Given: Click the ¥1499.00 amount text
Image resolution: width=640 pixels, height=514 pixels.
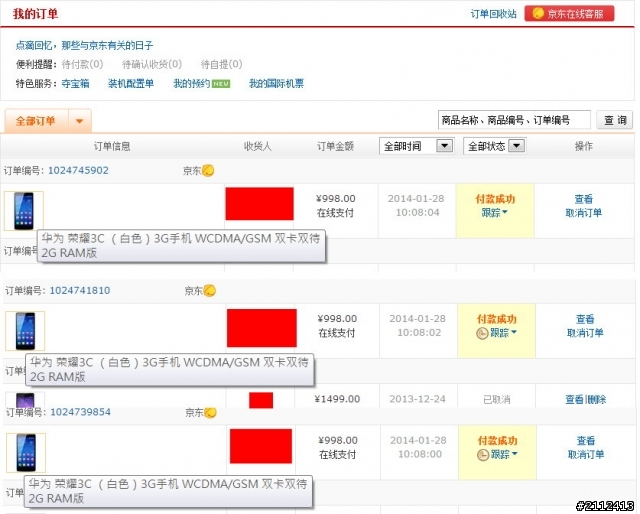Looking at the screenshot, I should pos(337,399).
